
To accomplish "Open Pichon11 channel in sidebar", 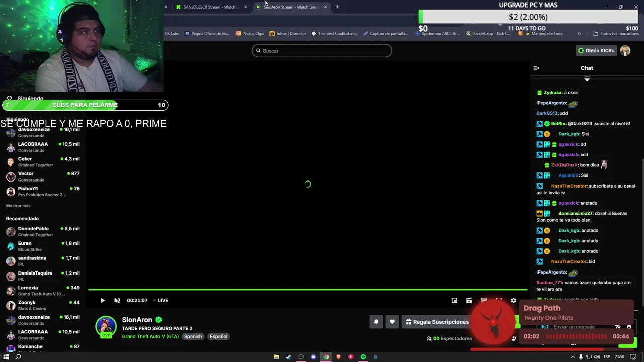I will coord(43,191).
